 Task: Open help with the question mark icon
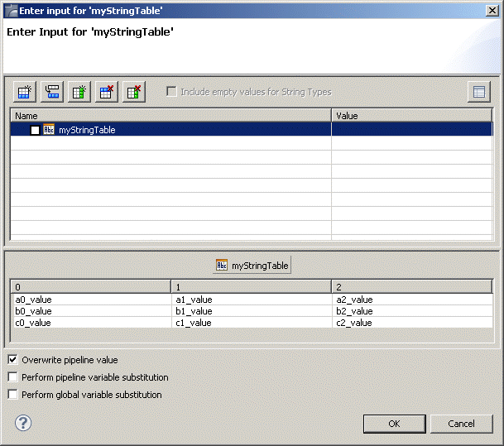[x=23, y=423]
